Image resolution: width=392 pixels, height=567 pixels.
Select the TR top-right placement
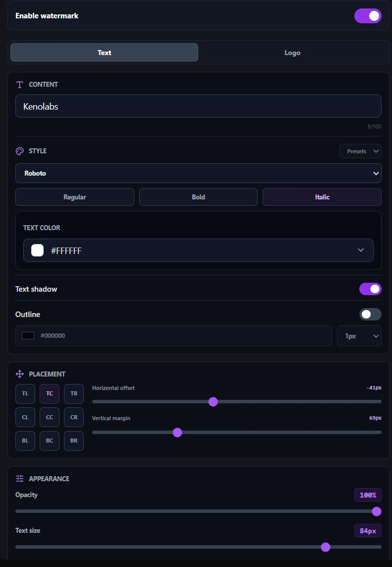74,393
